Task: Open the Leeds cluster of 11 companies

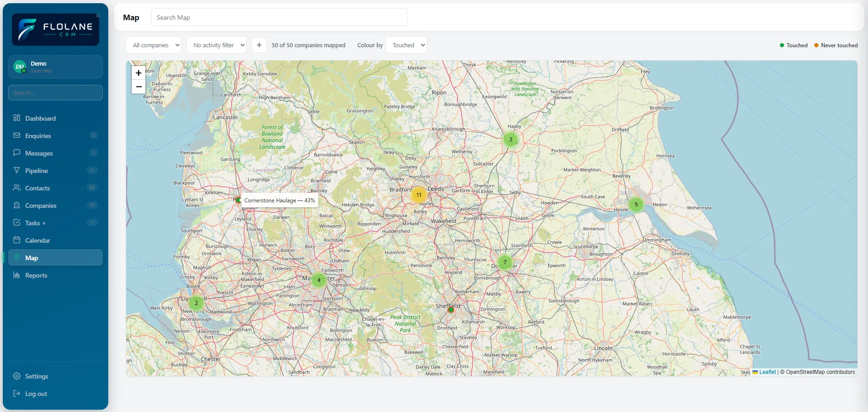Action: [419, 195]
